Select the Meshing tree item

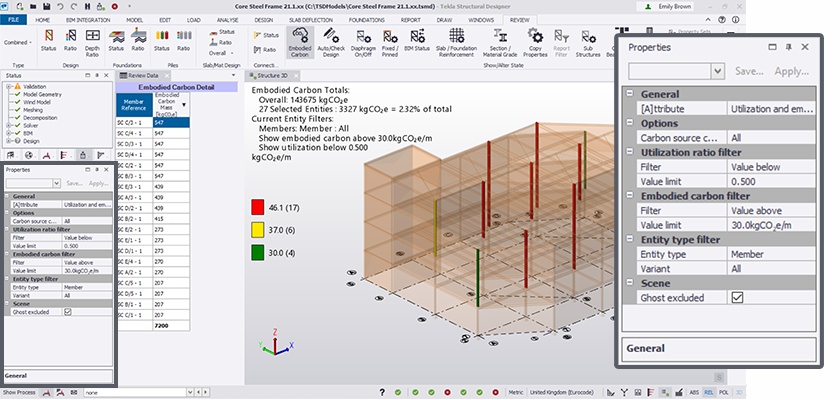33,110
